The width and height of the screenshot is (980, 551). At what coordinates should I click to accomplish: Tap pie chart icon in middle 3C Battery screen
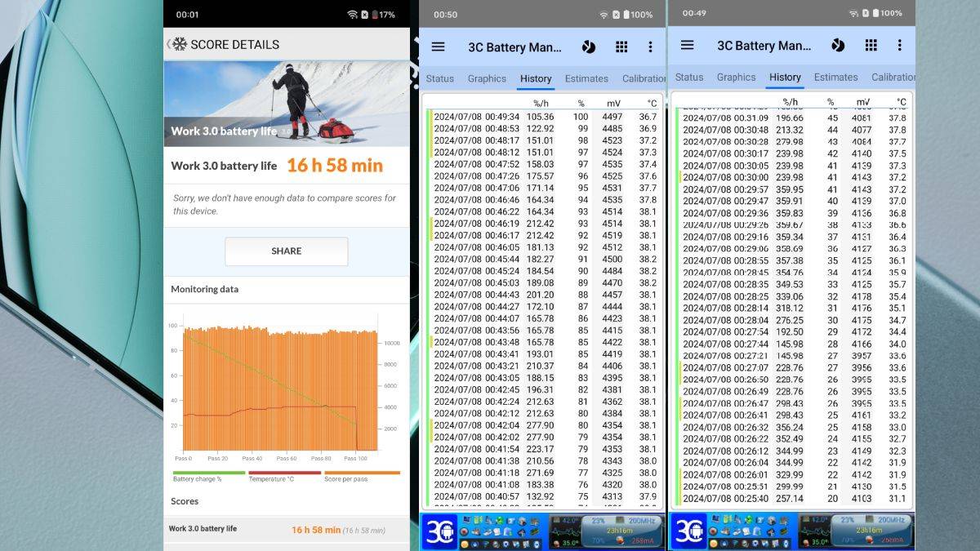click(x=588, y=47)
